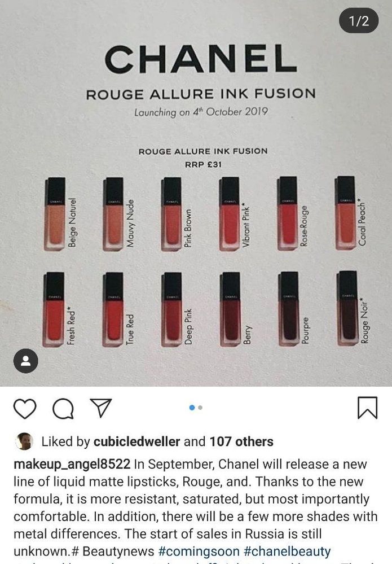Screen dimensions: 392x564
Task: Tap the Rouge Noir lipstick swatch
Action: tap(347, 308)
